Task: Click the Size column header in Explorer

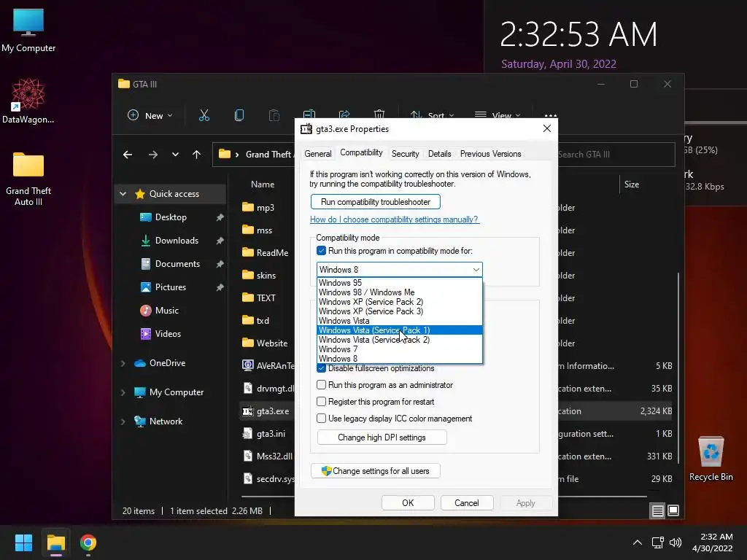Action: coord(632,184)
